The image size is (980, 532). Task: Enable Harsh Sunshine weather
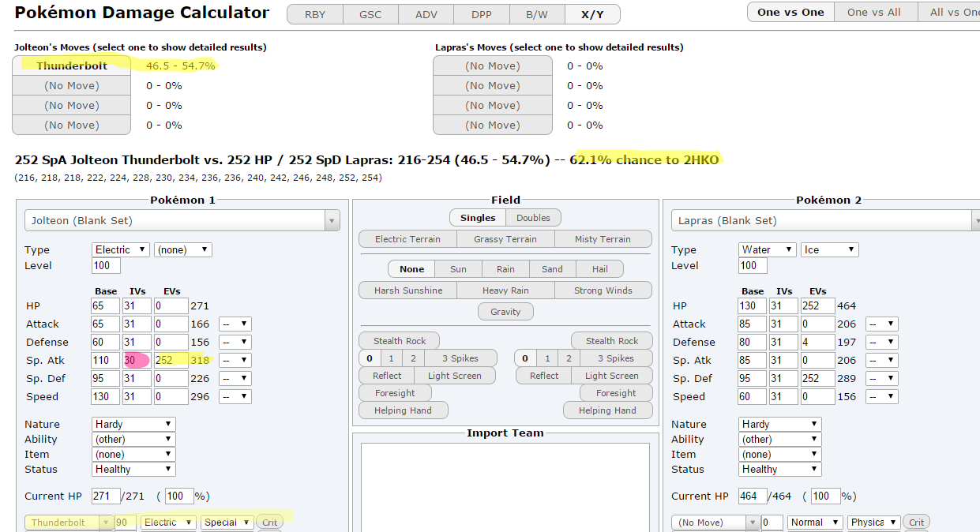(x=407, y=290)
